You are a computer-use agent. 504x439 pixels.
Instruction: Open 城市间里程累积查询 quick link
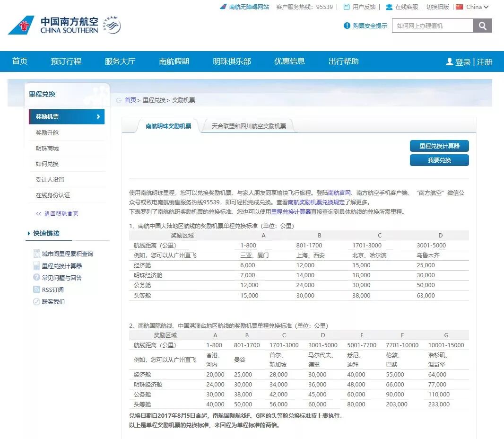pos(68,254)
